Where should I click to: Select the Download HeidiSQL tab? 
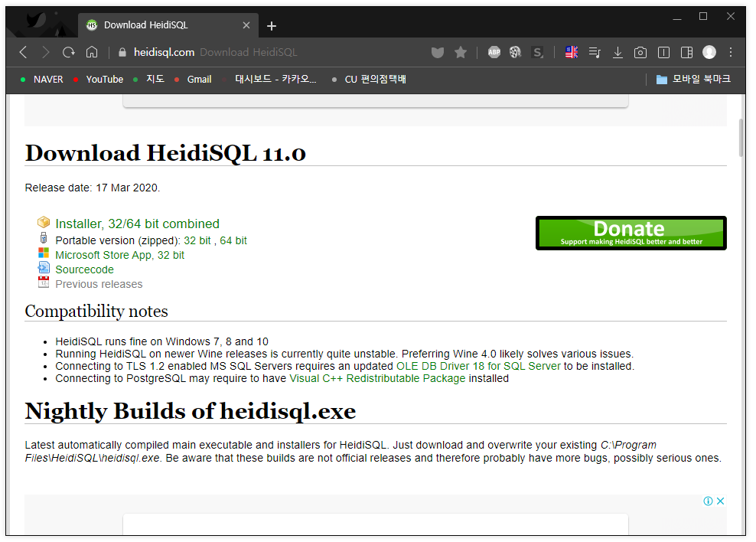tap(168, 25)
